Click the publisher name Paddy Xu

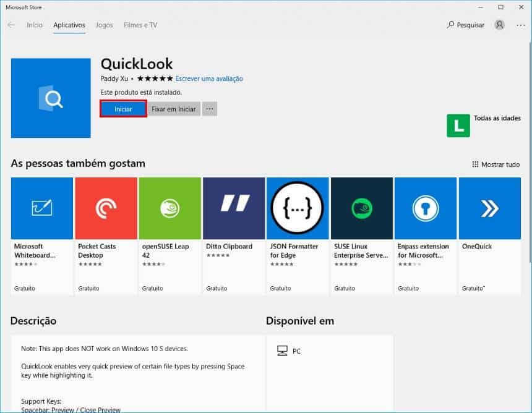click(114, 79)
